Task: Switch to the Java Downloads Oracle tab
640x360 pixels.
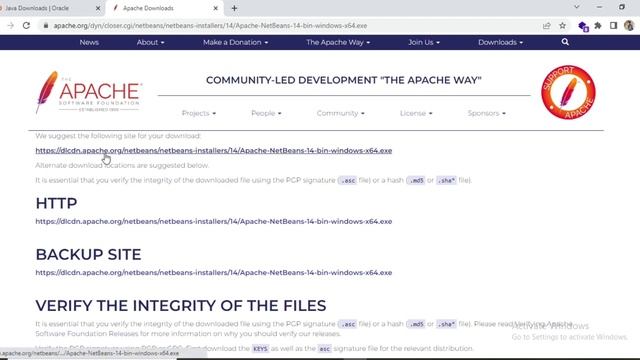Action: (48, 8)
